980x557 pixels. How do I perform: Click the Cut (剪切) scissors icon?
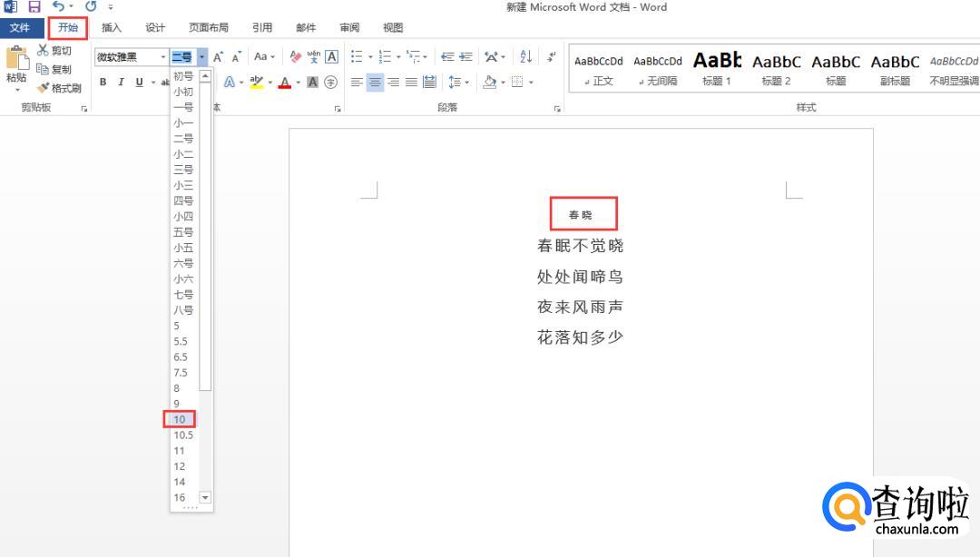(x=44, y=51)
